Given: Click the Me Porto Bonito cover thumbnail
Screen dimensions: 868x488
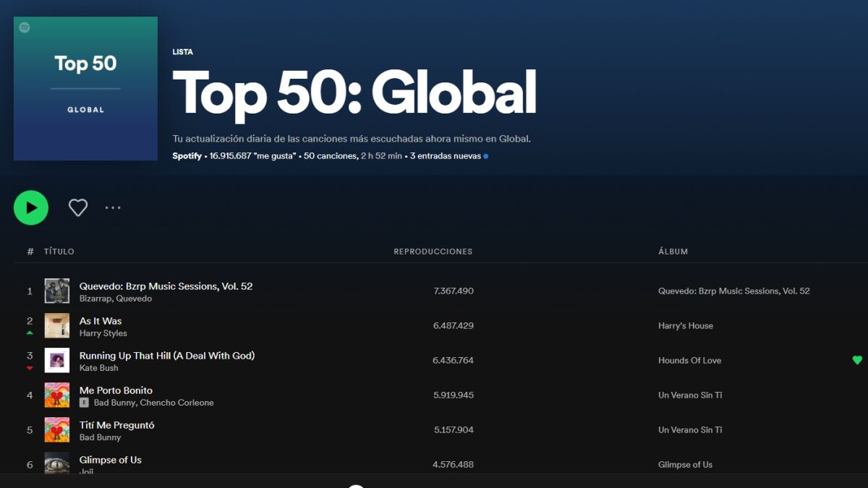Looking at the screenshot, I should click(57, 395).
